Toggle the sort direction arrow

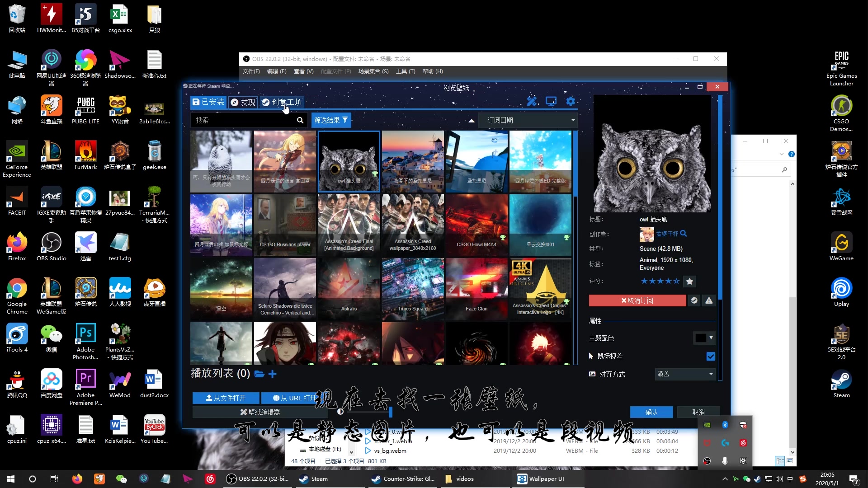point(472,121)
